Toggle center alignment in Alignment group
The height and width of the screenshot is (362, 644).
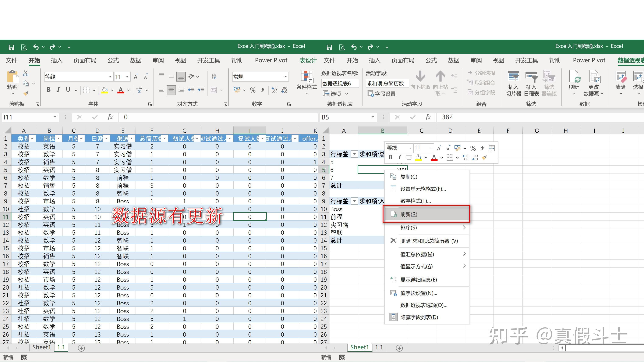point(171,90)
